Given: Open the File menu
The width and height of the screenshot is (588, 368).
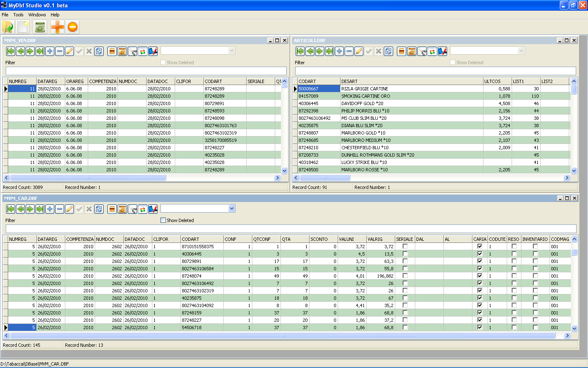Looking at the screenshot, I should point(5,15).
